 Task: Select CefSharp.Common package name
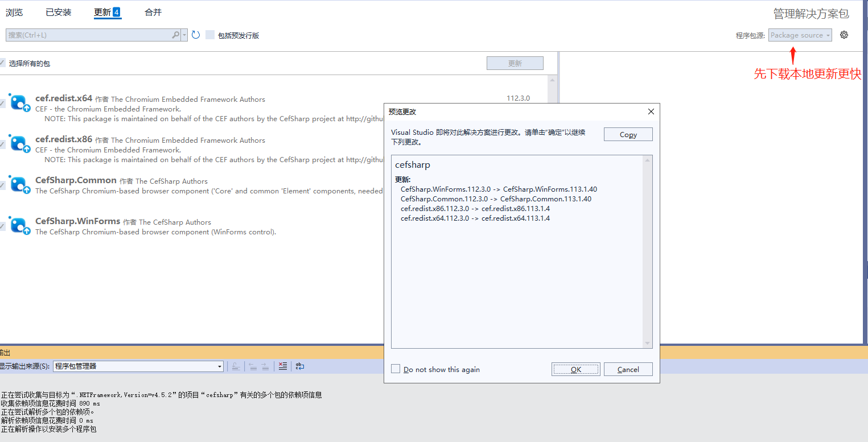(x=76, y=180)
